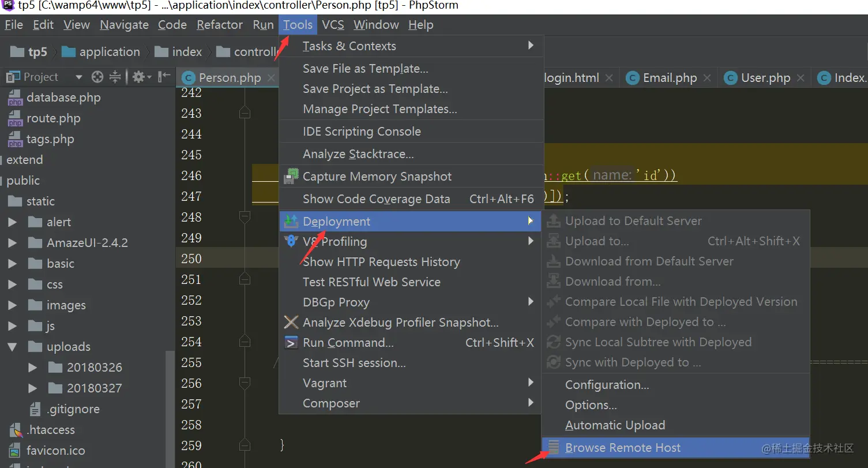Viewport: 868px width, 468px height.
Task: Click collapse all icon in Project panel
Action: coord(115,77)
